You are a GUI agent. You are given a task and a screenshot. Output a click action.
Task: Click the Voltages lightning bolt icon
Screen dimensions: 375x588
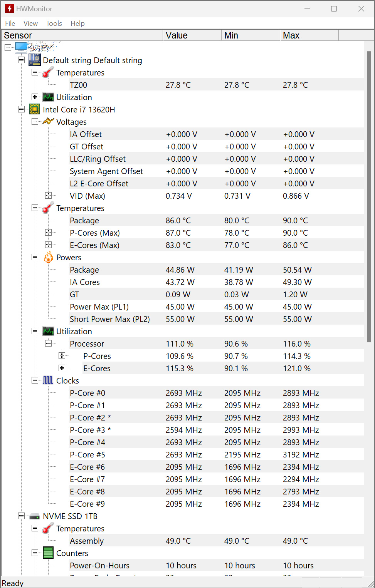coord(48,122)
